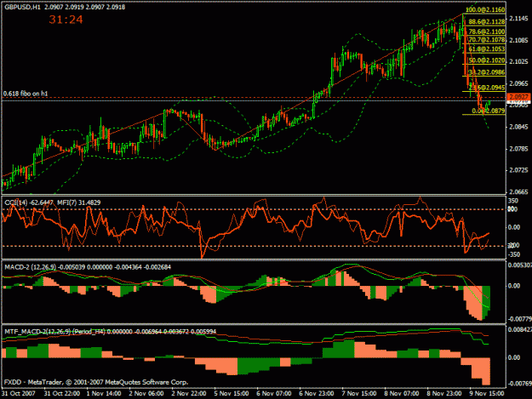Click the 2.1085 price axis value

coord(518,40)
